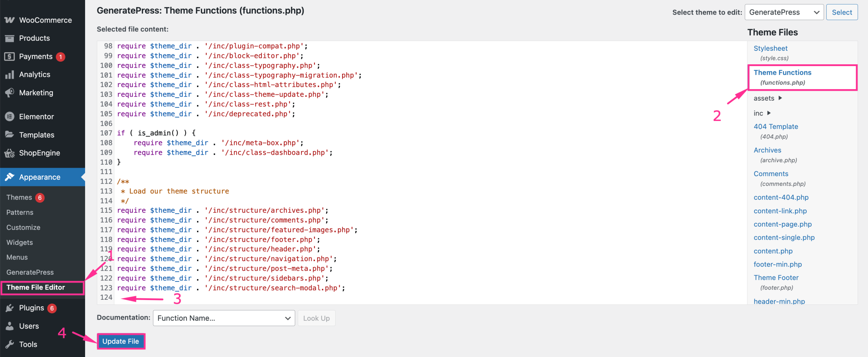Open the Function Name documentation dropdown
Screen dimensions: 868x357
coord(224,318)
